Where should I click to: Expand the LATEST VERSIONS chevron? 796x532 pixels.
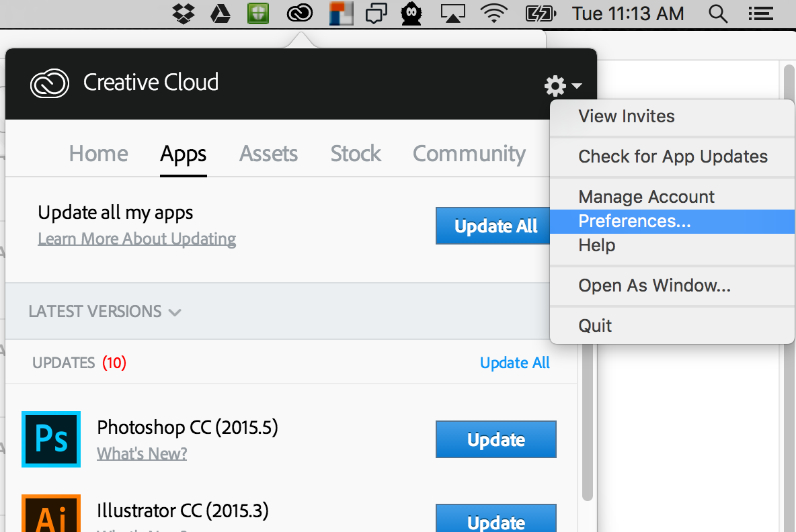(175, 312)
